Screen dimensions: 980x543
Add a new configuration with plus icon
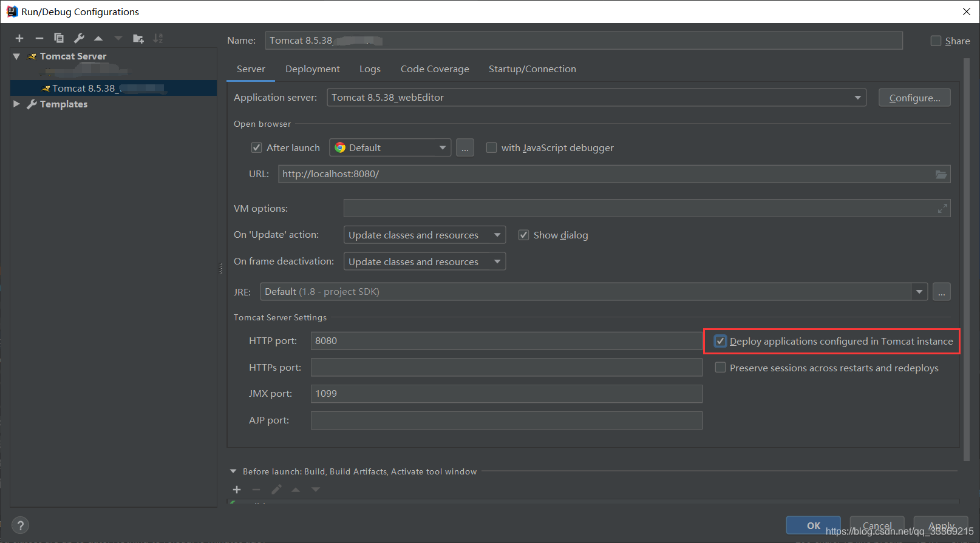[x=19, y=38]
